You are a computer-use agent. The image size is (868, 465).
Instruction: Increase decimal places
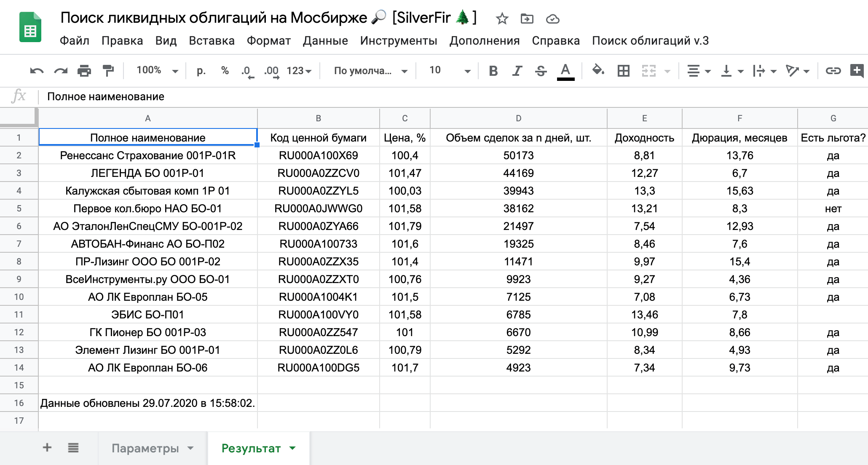coord(272,71)
